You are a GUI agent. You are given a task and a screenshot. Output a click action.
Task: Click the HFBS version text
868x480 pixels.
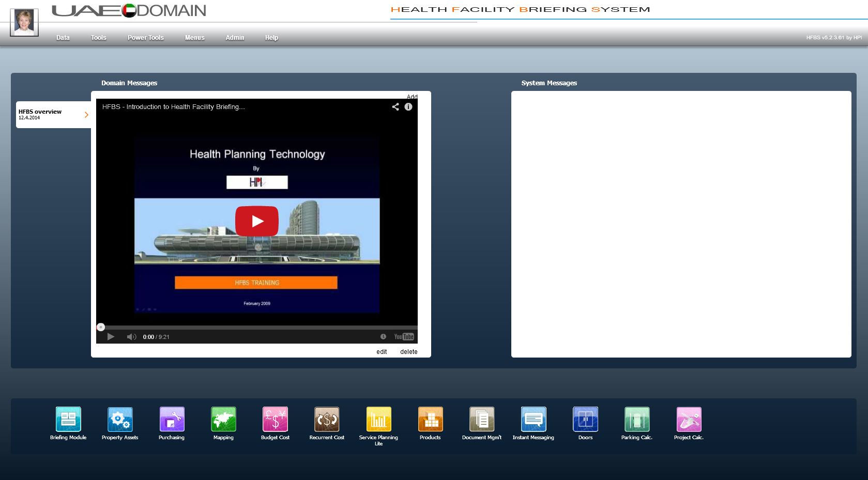tap(834, 38)
